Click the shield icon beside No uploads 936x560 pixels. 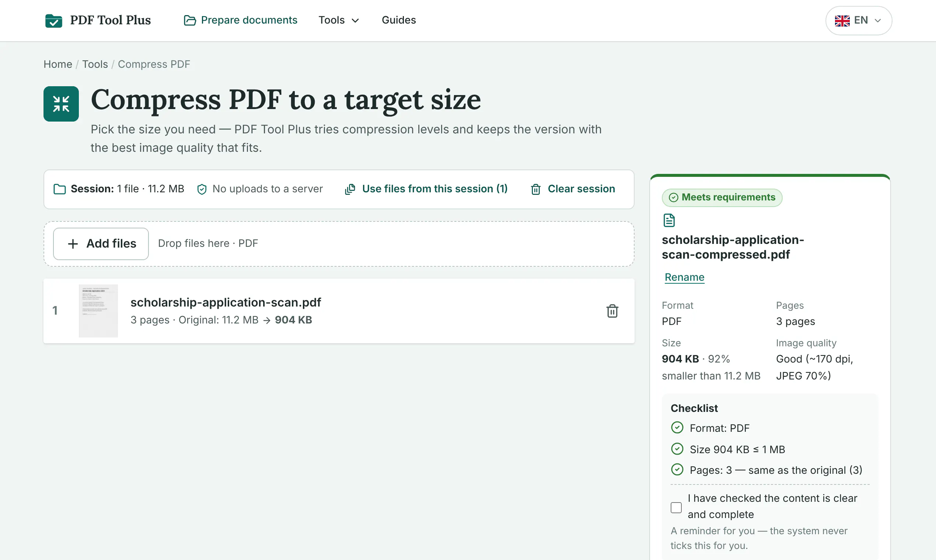point(202,189)
